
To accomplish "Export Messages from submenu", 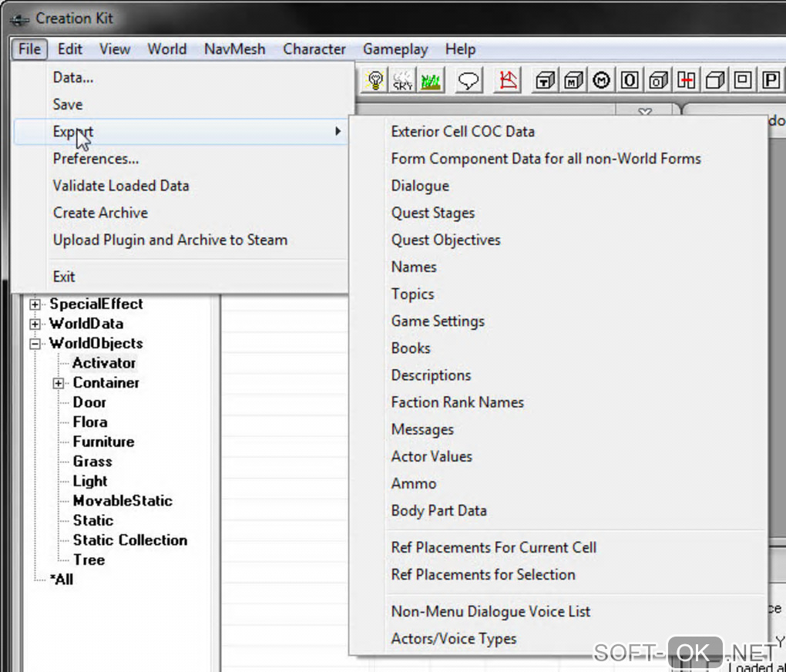I will tap(559, 429).
